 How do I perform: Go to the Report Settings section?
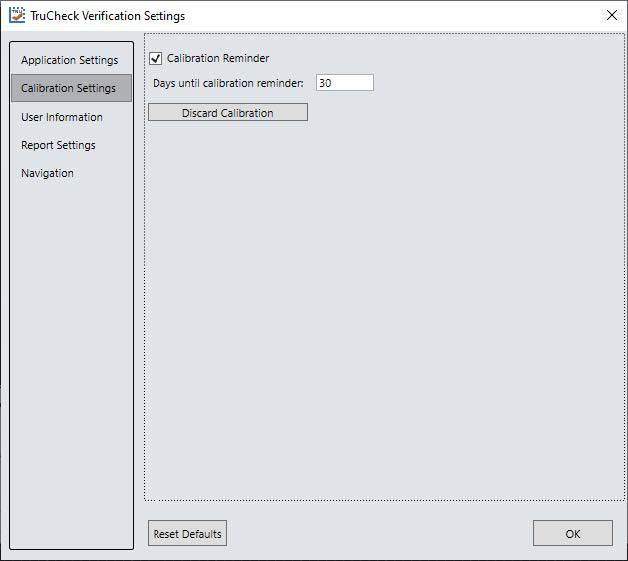(59, 145)
